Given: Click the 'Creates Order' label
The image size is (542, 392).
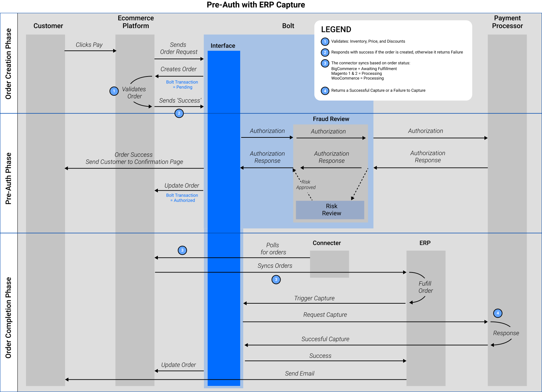Looking at the screenshot, I should click(x=179, y=69).
